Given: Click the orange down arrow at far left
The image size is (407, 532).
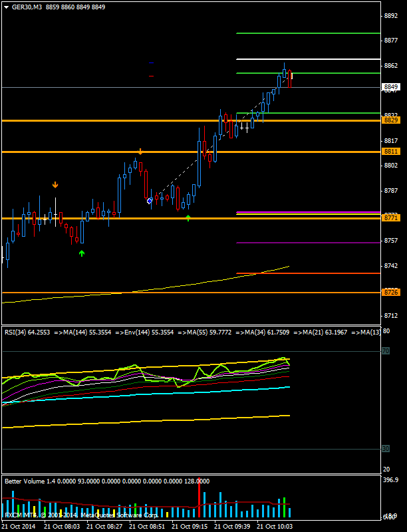Looking at the screenshot, I should click(x=55, y=184).
